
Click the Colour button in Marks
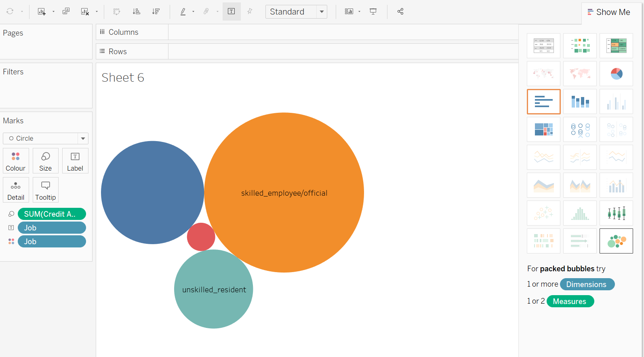click(x=16, y=161)
